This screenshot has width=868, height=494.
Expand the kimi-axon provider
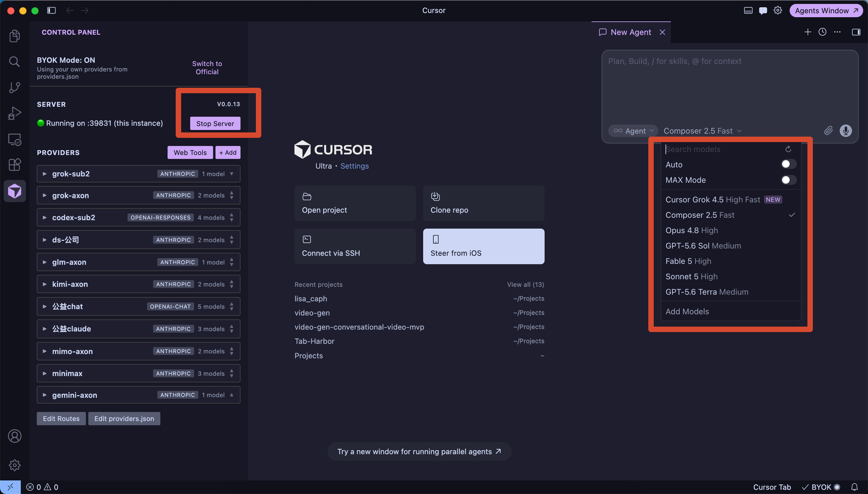click(44, 284)
